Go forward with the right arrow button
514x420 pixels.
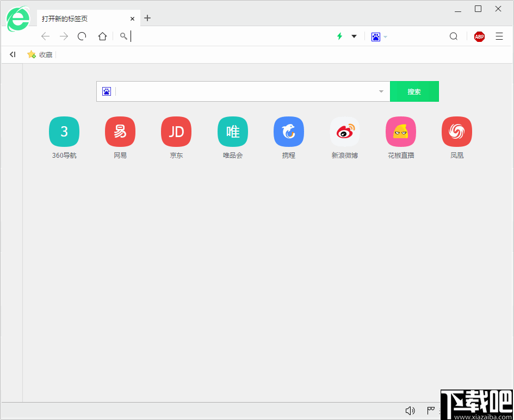tap(64, 36)
